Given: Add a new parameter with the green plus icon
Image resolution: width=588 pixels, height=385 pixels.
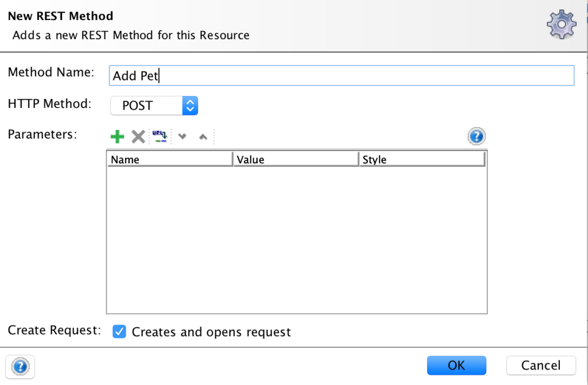Looking at the screenshot, I should 117,136.
